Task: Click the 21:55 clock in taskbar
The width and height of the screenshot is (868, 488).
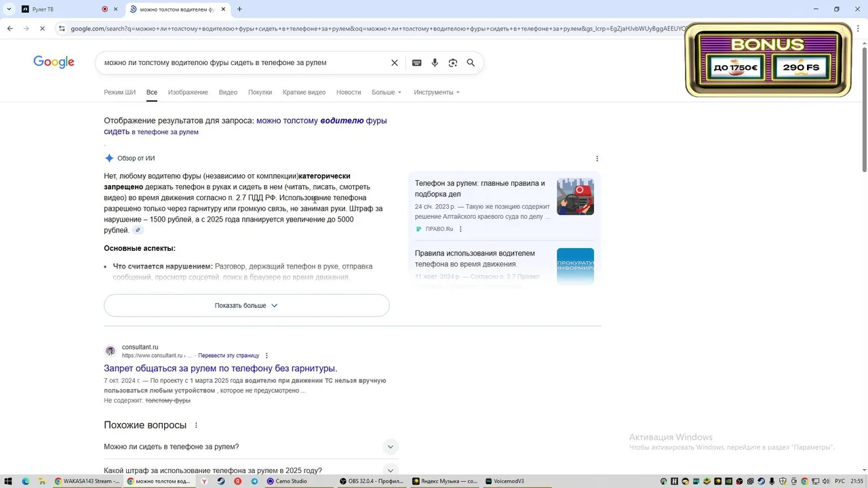Action: point(856,481)
